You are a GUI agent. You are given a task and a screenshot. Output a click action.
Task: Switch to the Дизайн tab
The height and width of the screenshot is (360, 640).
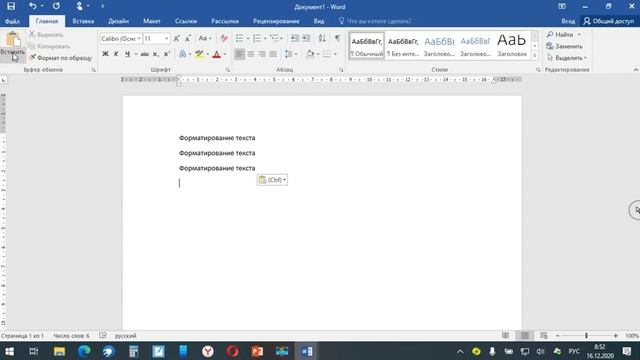pyautogui.click(x=118, y=21)
